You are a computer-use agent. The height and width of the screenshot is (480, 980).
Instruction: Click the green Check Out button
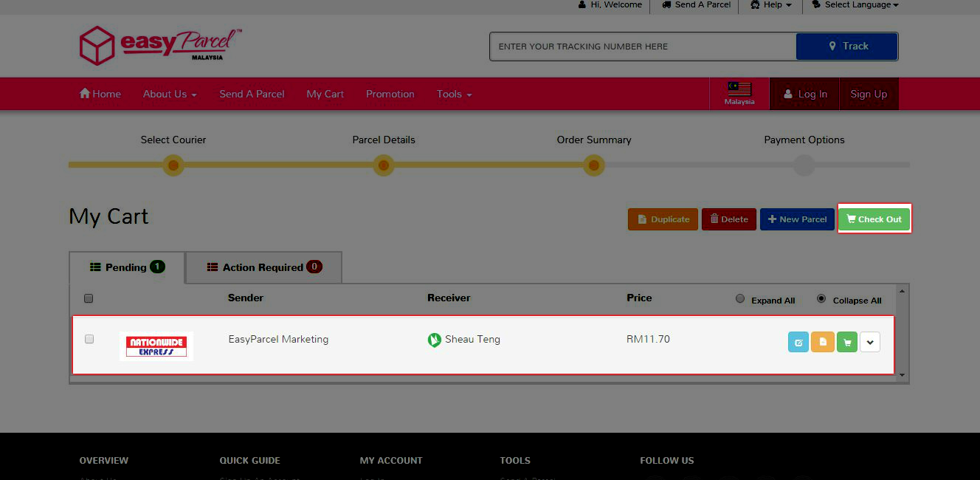[874, 219]
